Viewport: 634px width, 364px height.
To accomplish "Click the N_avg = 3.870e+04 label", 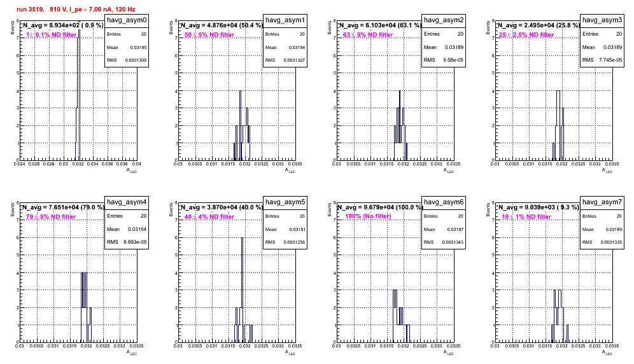I will click(222, 207).
